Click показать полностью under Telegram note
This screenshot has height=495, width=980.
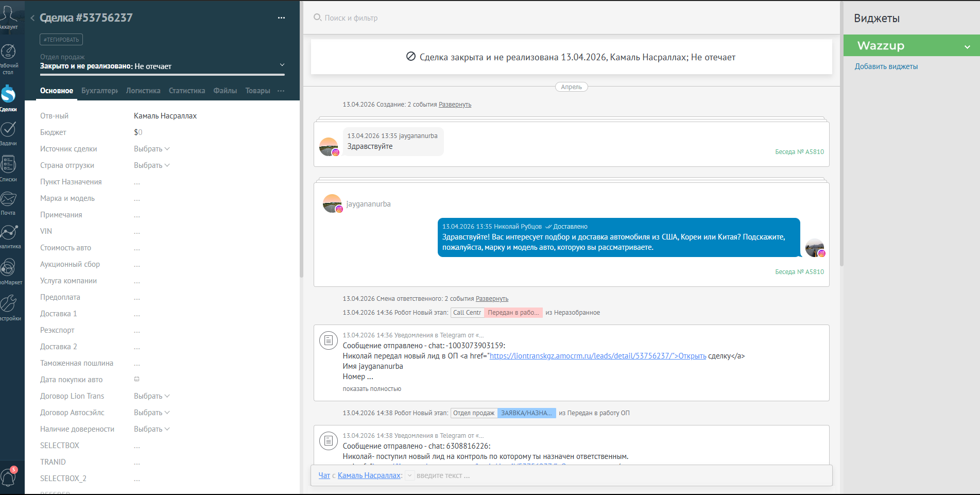372,389
